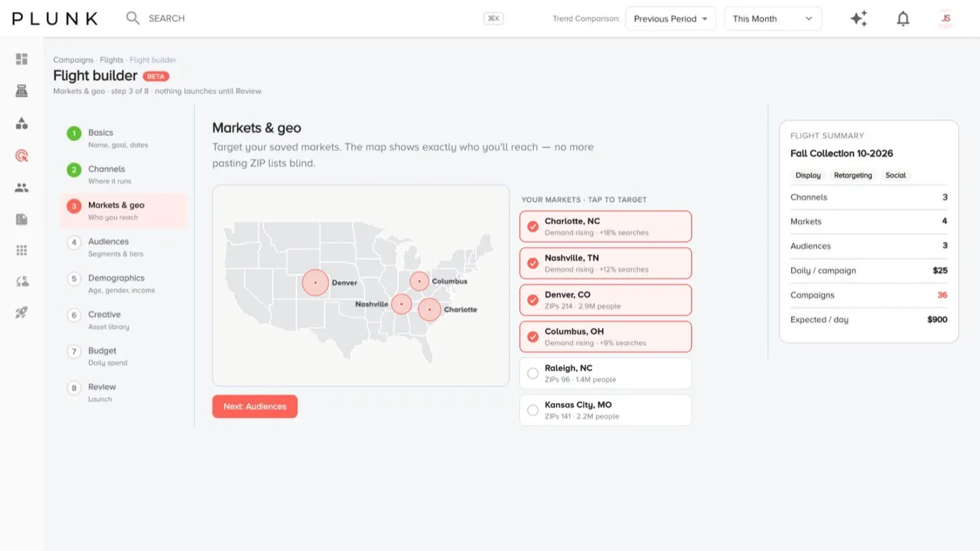Image resolution: width=980 pixels, height=551 pixels.
Task: Uncheck the Columbus, OH market
Action: coord(605,337)
